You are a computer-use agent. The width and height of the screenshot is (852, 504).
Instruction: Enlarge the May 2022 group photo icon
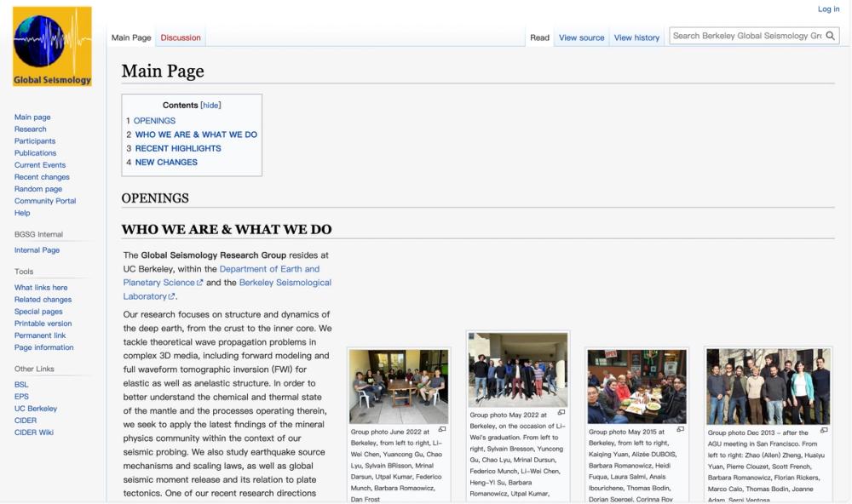pyautogui.click(x=561, y=413)
